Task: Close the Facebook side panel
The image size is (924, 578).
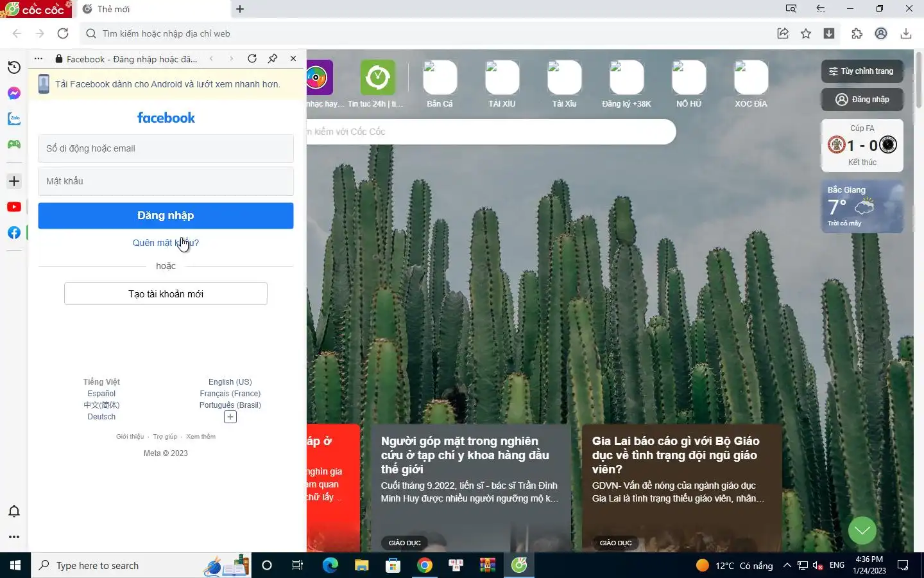Action: click(x=293, y=58)
